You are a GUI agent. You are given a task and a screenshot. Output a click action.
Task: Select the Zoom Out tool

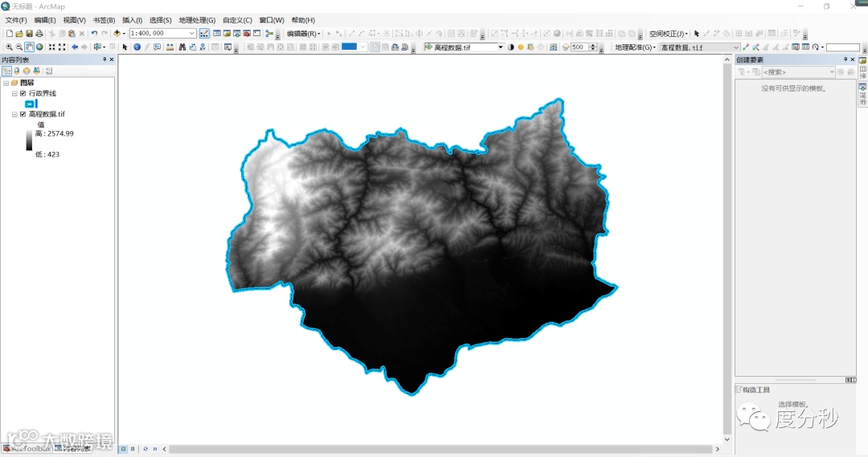pyautogui.click(x=18, y=47)
